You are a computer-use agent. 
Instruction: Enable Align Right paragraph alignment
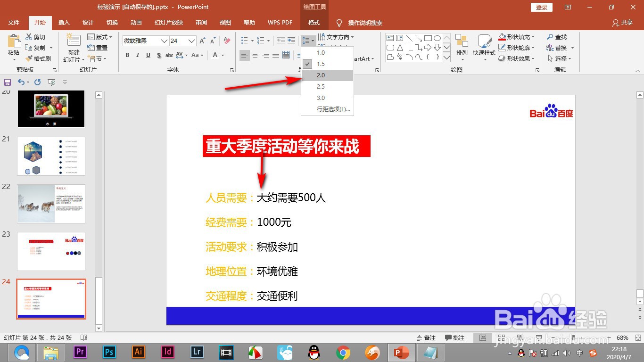tap(265, 55)
